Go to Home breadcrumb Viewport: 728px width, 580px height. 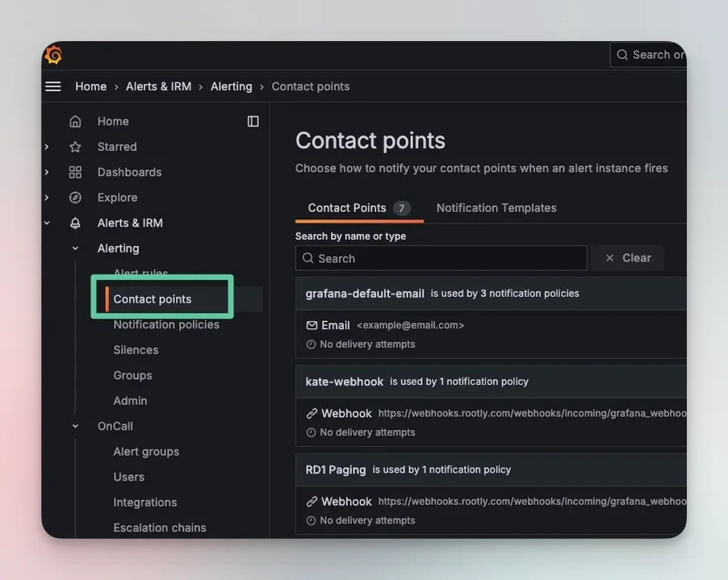point(91,87)
